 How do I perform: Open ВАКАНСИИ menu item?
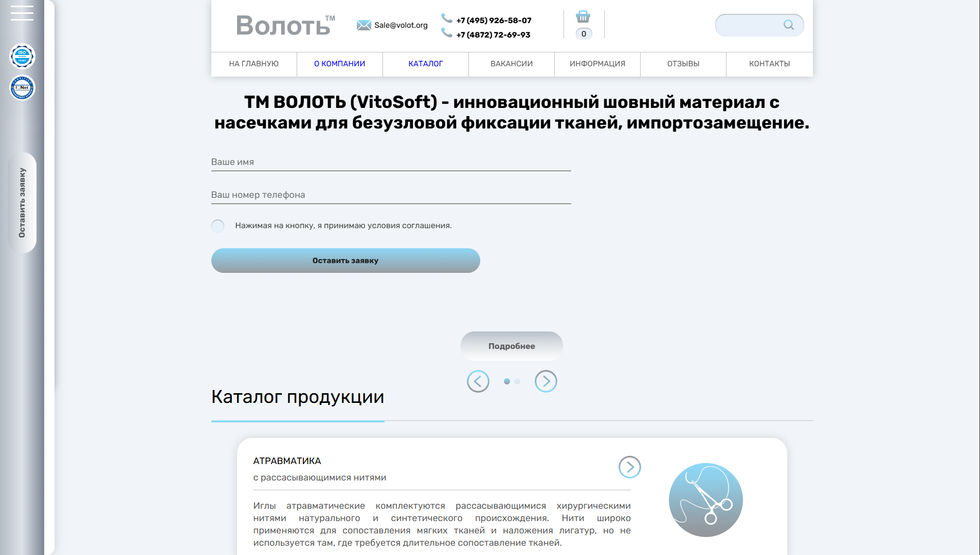[x=511, y=64]
